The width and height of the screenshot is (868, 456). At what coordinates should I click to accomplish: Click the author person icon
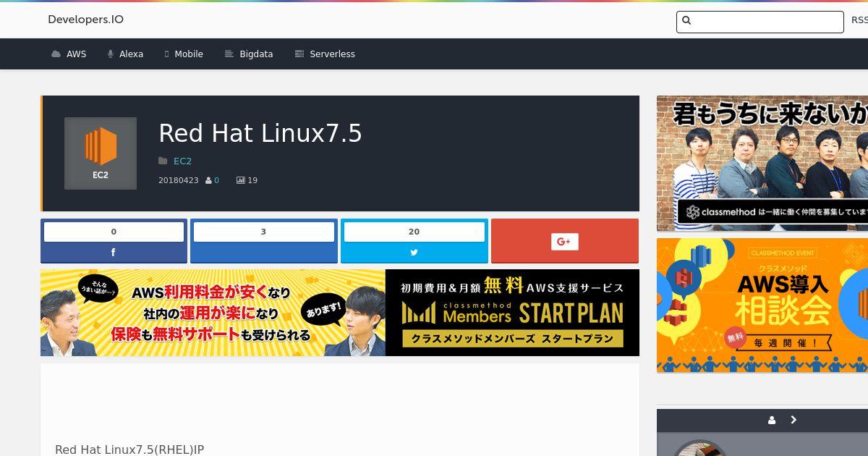pyautogui.click(x=209, y=180)
